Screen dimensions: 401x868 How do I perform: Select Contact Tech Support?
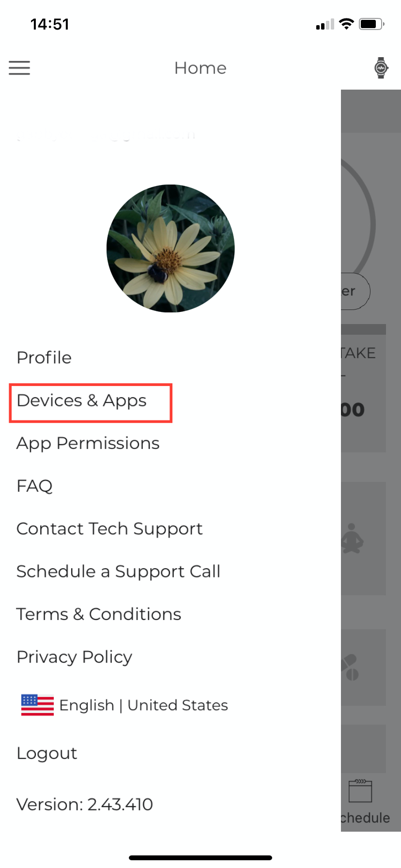(x=109, y=528)
